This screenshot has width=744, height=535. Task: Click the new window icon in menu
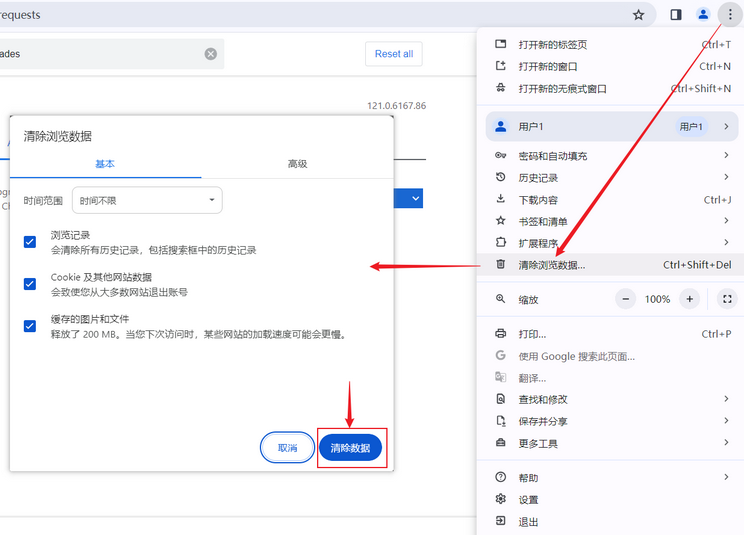pos(501,66)
